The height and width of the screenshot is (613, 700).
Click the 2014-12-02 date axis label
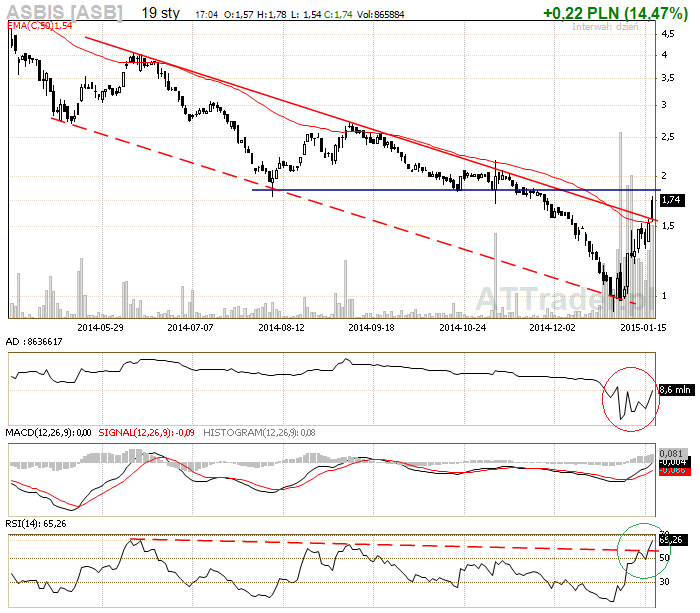(x=553, y=327)
